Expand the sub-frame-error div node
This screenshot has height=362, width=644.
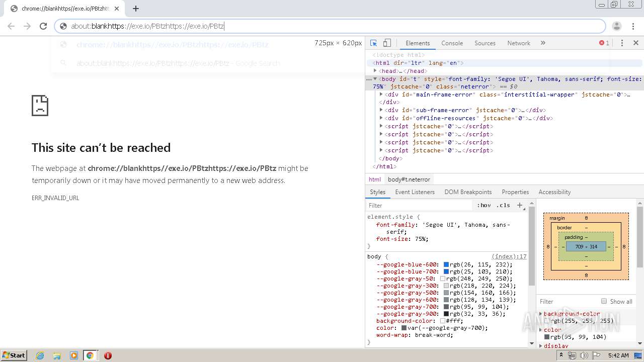[381, 110]
